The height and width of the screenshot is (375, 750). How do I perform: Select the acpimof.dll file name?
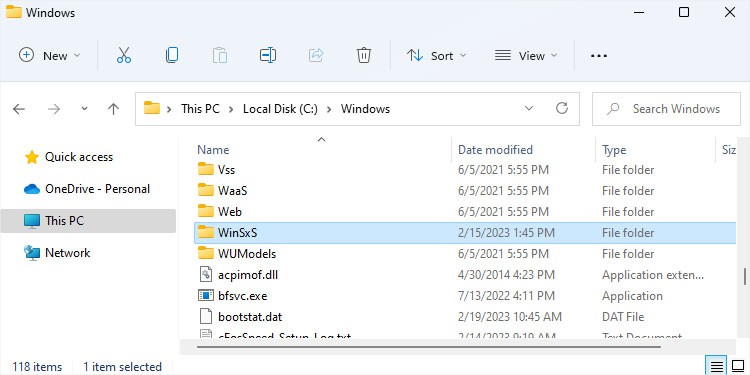[248, 275]
